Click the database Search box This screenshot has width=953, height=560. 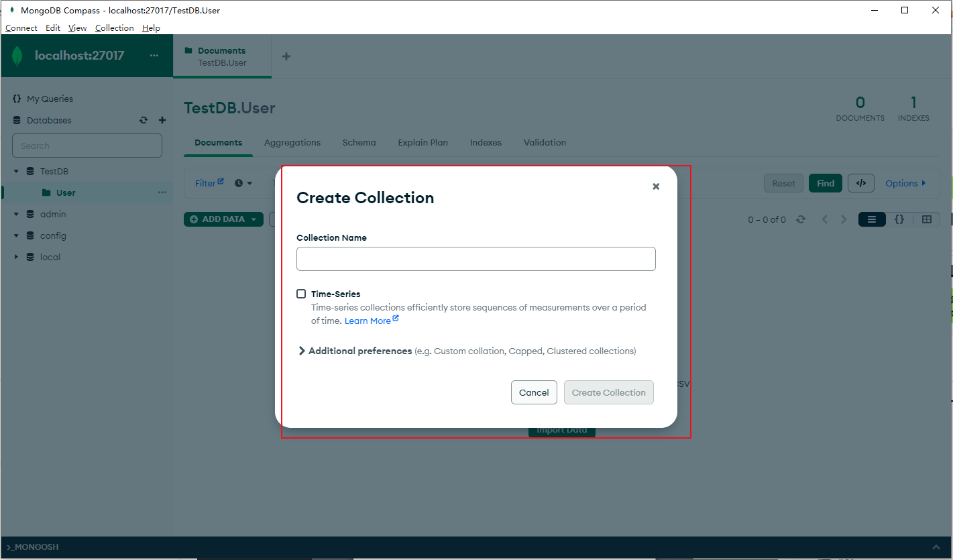87,146
